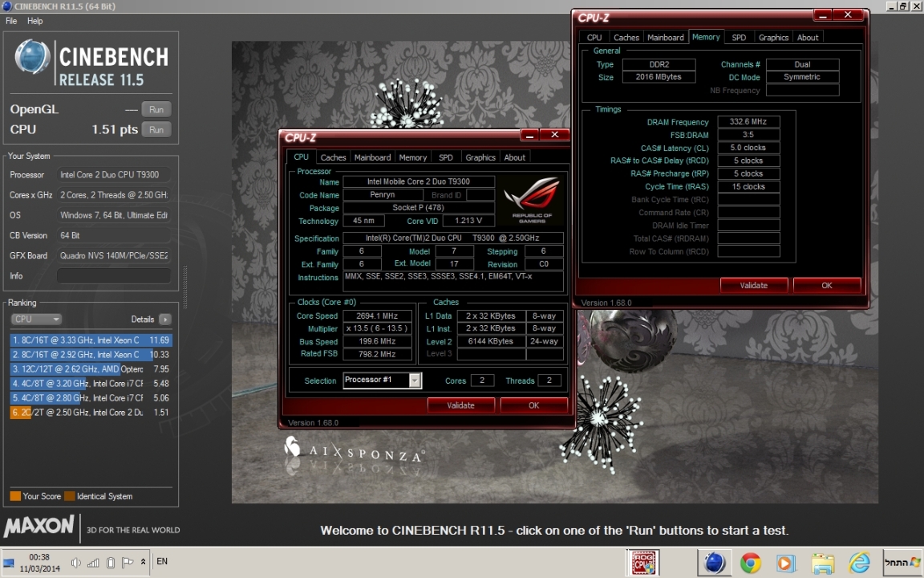Switch to Caches tab in front CPU-Z window

tap(333, 157)
